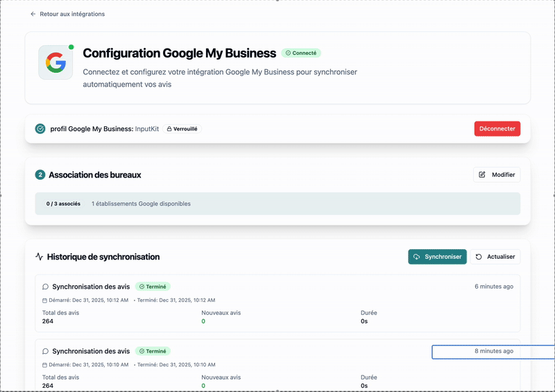Click the Modifier button
This screenshot has width=555, height=392.
(497, 175)
